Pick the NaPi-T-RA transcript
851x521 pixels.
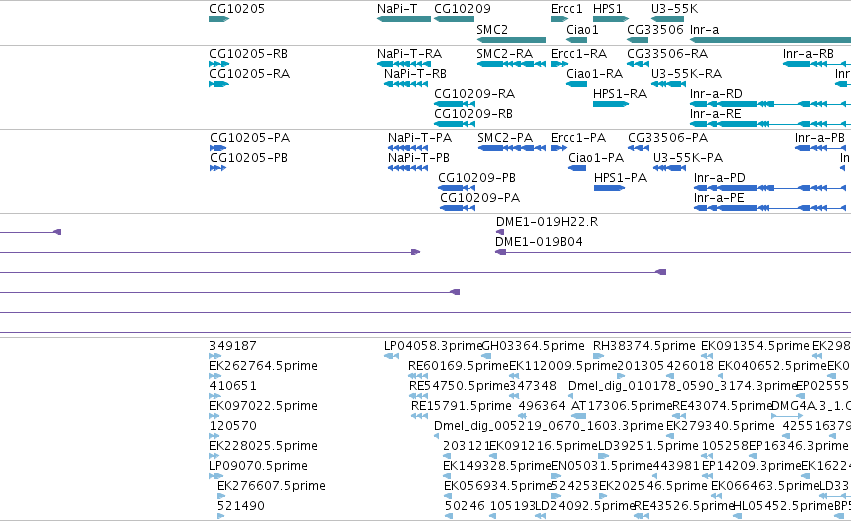(404, 64)
